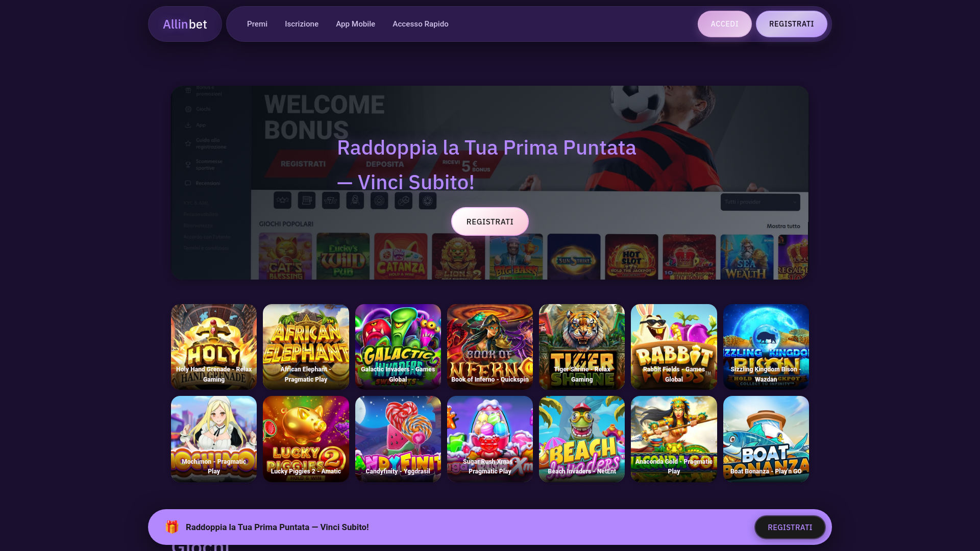Open the Iscrizione nav link
Screen dimensions: 980x551
click(x=302, y=24)
